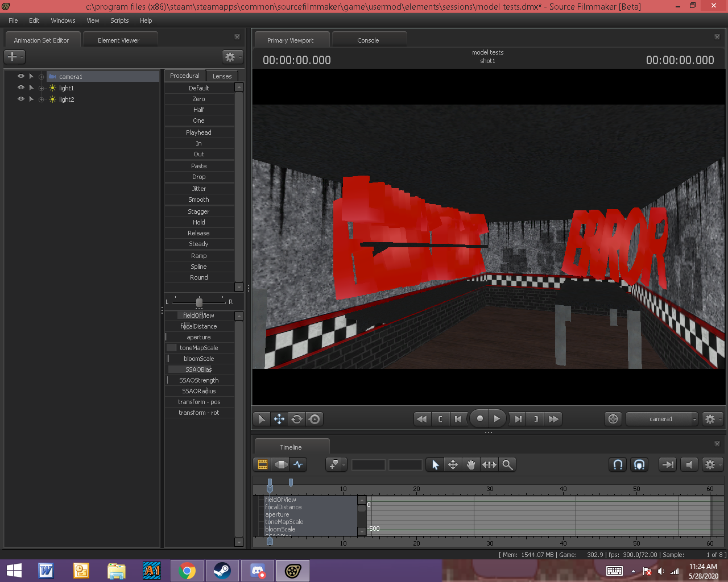Viewport: 728px width, 582px height.
Task: Hide camera1 with its eye icon
Action: 21,76
